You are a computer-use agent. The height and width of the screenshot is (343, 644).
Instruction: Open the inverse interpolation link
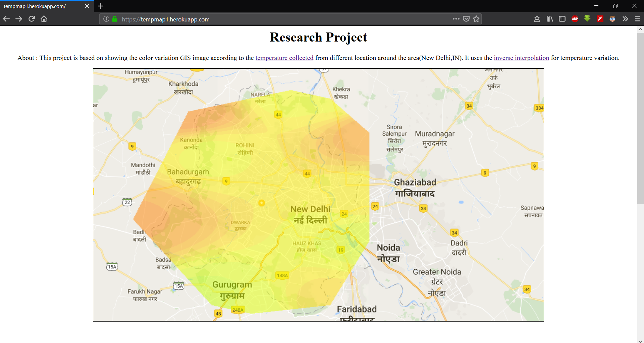[521, 58]
